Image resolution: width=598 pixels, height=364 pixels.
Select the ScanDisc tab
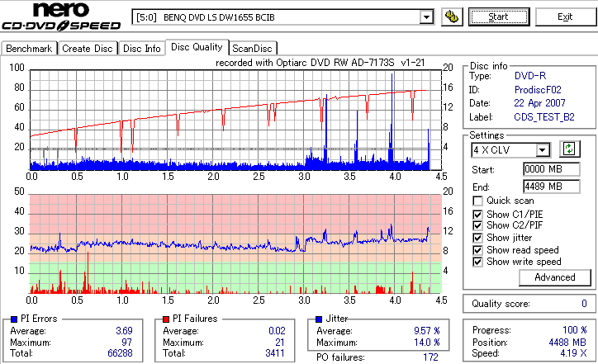(x=252, y=49)
